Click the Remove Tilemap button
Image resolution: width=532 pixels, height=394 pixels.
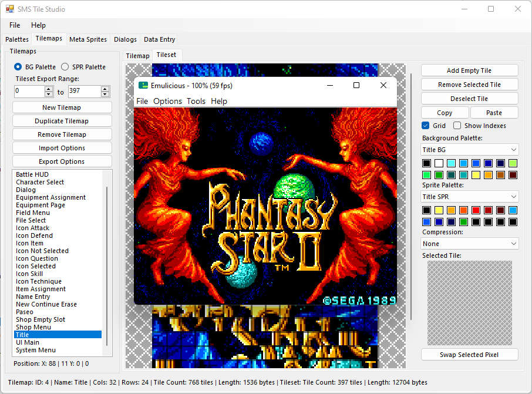[62, 134]
